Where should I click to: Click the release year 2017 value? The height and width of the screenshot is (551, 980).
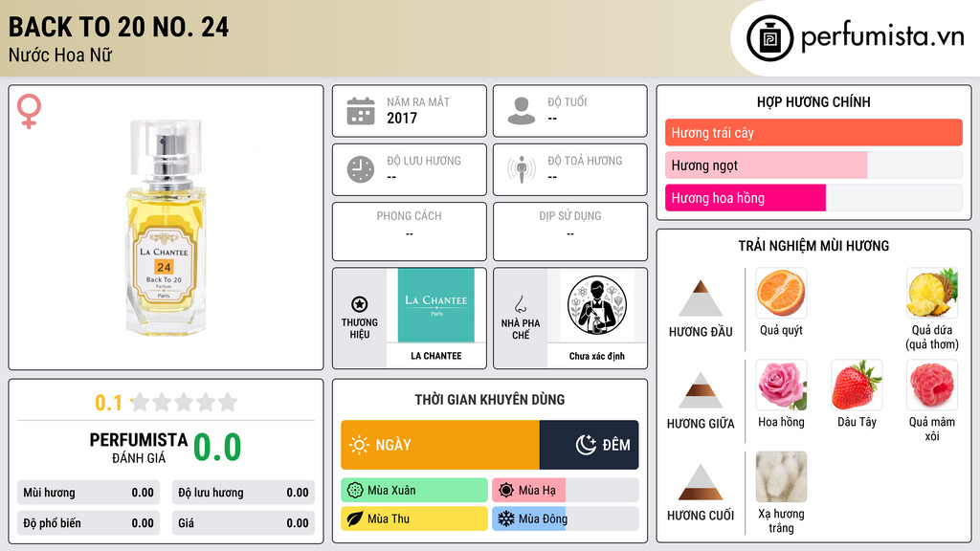point(402,118)
